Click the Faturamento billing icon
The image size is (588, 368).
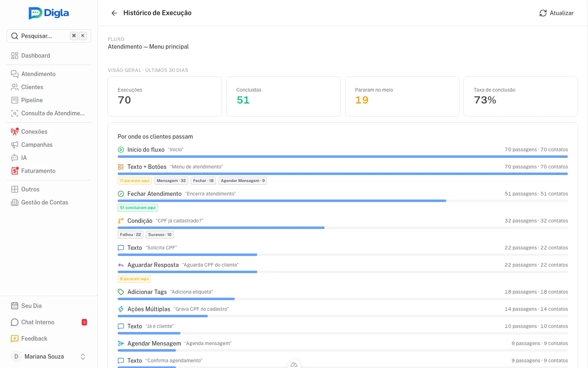15,171
